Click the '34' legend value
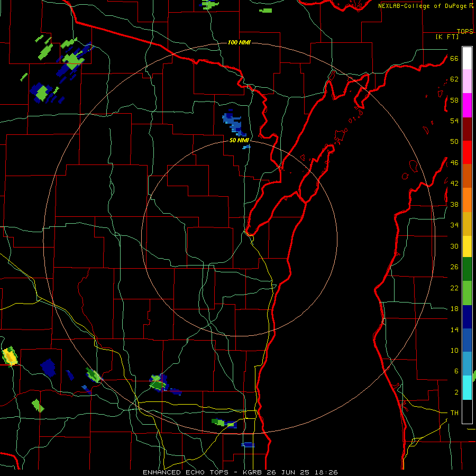This screenshot has width=476, height=476. tap(454, 225)
